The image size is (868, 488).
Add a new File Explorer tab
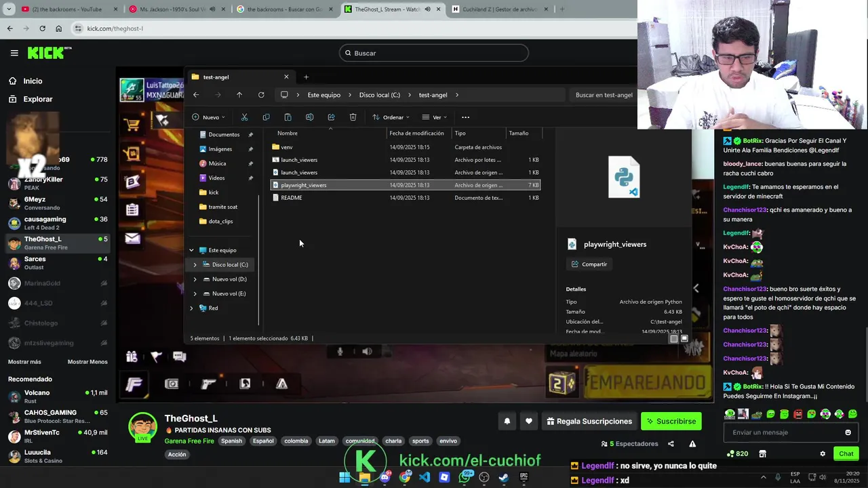[x=306, y=77]
